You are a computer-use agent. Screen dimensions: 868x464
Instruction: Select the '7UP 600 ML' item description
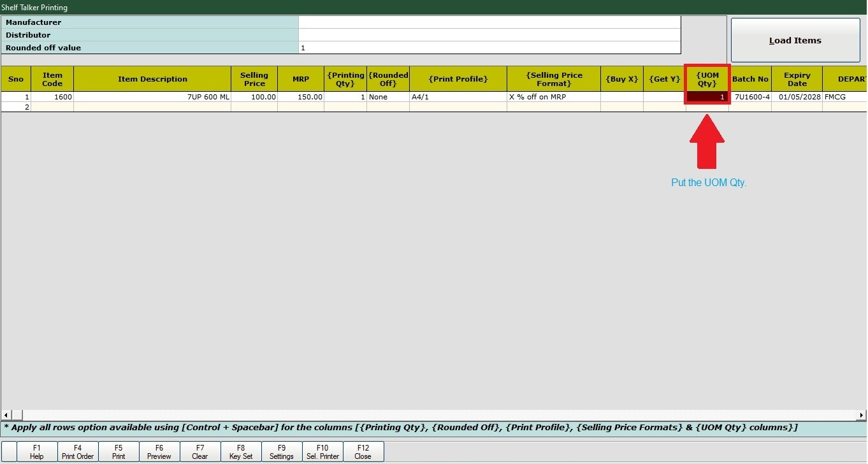pyautogui.click(x=152, y=97)
